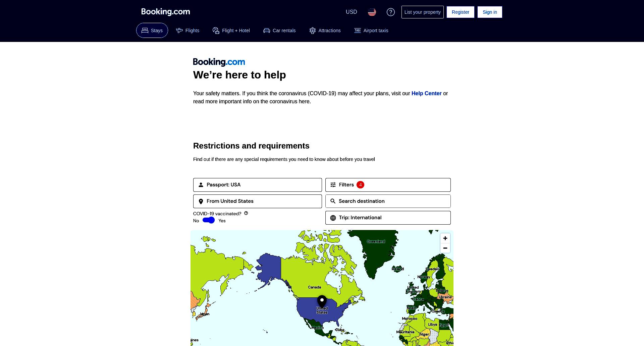Go to Car rentals tab
The width and height of the screenshot is (644, 346).
[x=279, y=31]
